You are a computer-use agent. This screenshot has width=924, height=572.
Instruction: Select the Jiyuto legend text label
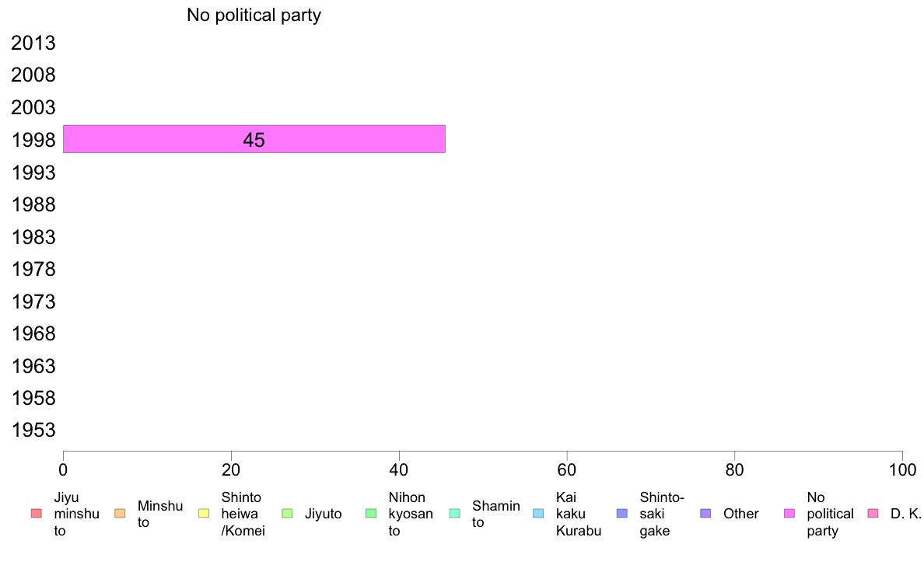point(323,514)
